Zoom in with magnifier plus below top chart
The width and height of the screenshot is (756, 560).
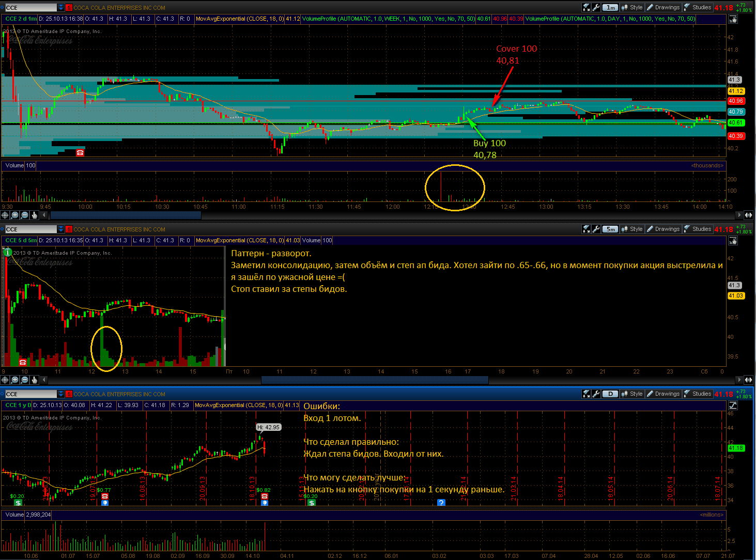click(x=15, y=215)
